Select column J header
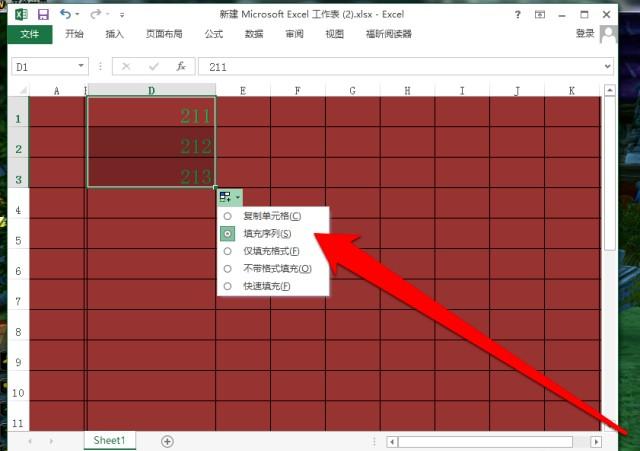 tap(517, 90)
